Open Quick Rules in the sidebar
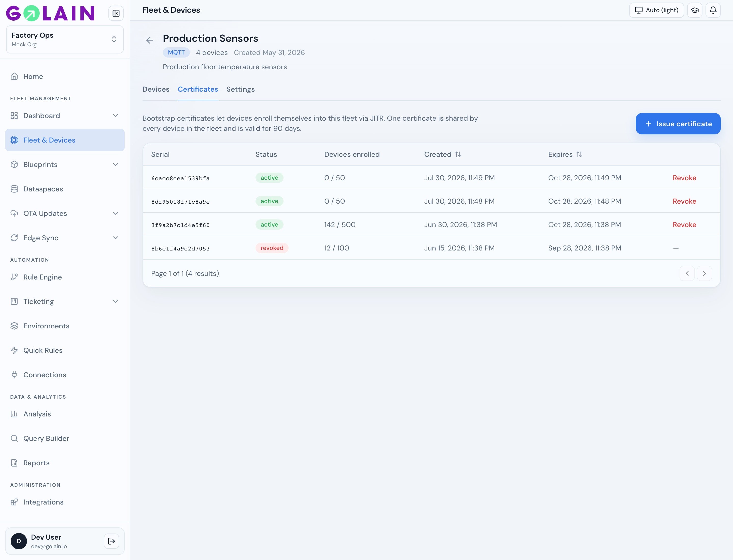This screenshot has height=560, width=733. coord(65,350)
